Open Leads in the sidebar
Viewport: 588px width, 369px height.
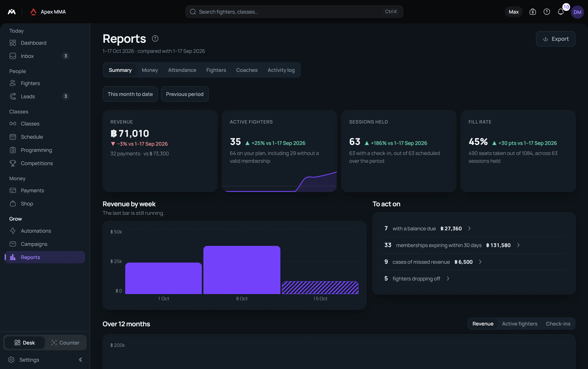[45, 97]
